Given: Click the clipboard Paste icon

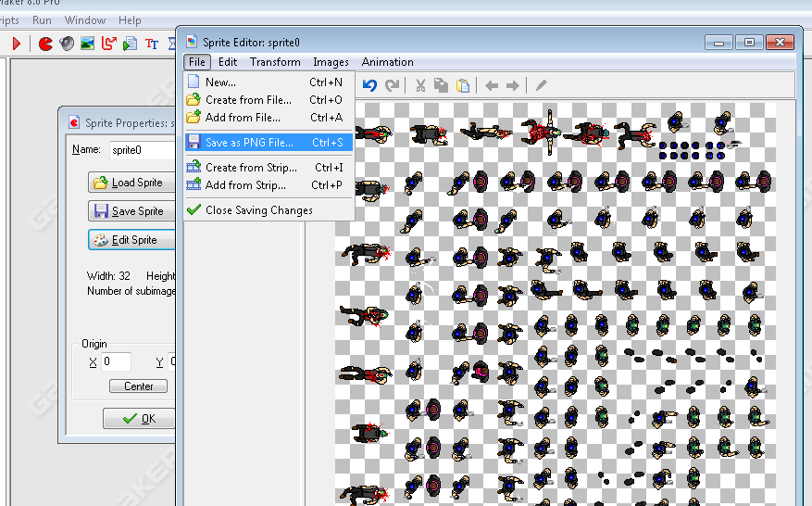Looking at the screenshot, I should 462,85.
